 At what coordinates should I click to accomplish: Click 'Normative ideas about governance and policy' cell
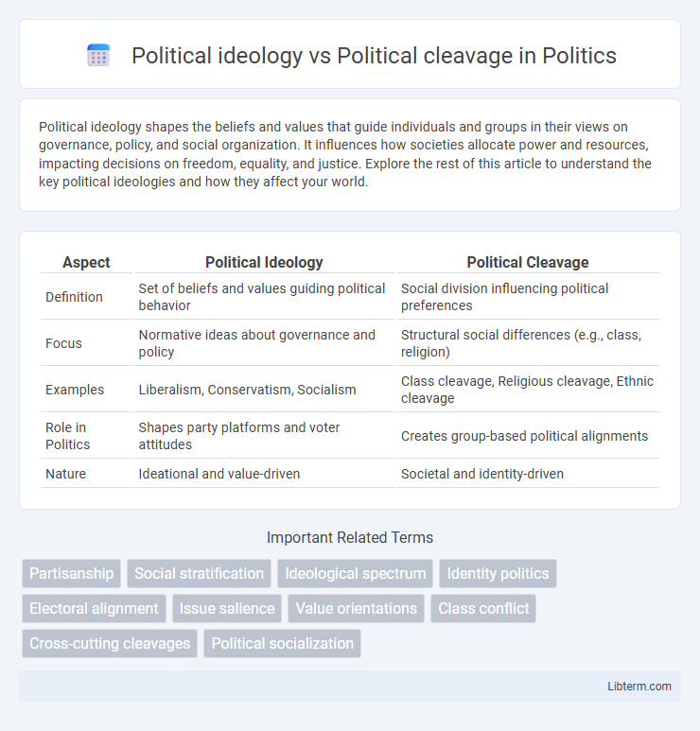coord(264,343)
